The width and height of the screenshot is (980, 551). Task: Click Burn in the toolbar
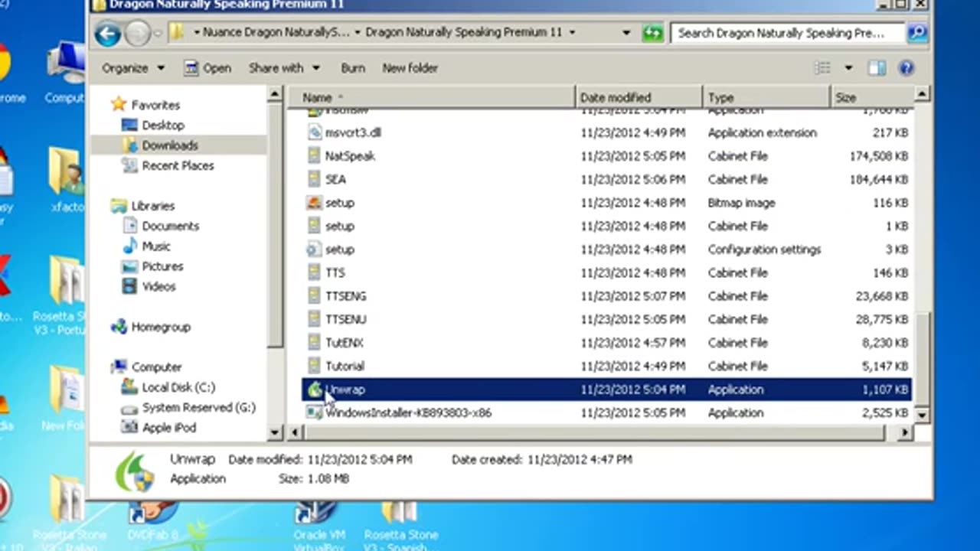[x=352, y=68]
